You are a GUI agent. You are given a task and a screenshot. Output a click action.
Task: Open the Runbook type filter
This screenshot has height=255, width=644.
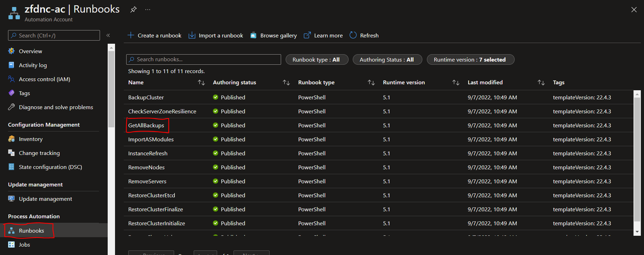pos(317,59)
